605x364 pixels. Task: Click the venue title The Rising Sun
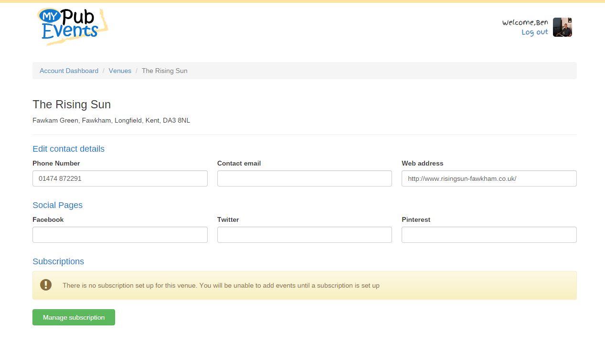pos(72,104)
